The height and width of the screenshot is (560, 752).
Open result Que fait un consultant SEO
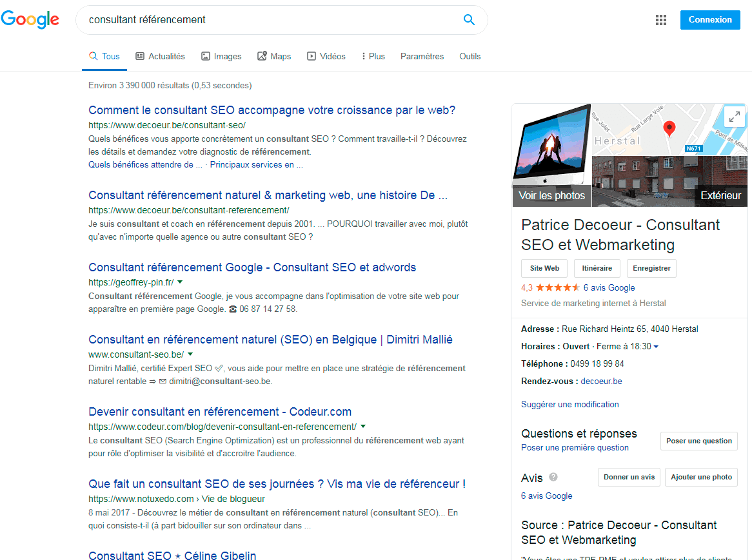pyautogui.click(x=277, y=484)
